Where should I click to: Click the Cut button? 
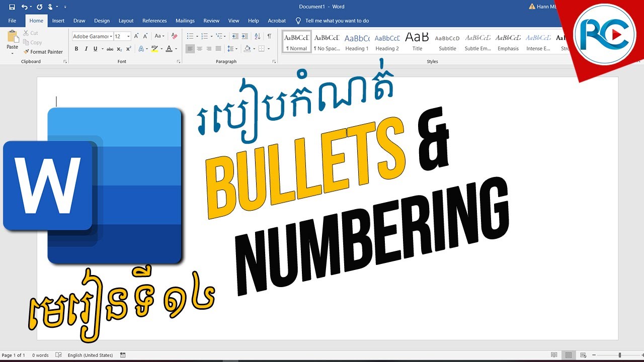[x=31, y=33]
